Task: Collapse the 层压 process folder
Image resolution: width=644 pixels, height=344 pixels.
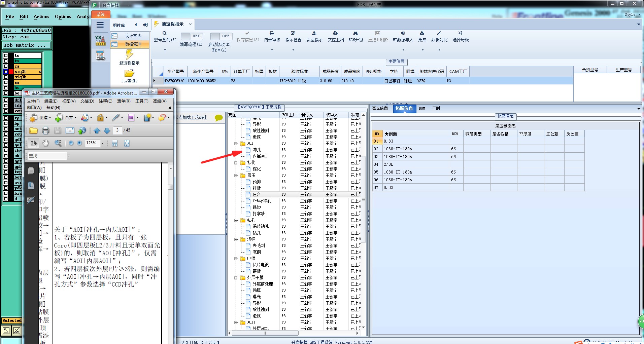Action: coord(236,176)
